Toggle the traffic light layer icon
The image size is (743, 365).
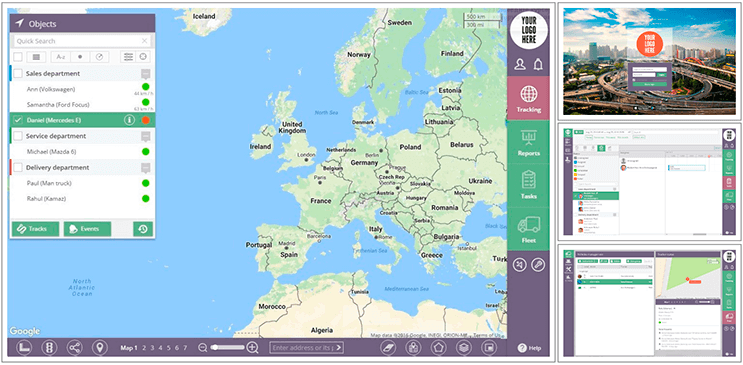48,348
